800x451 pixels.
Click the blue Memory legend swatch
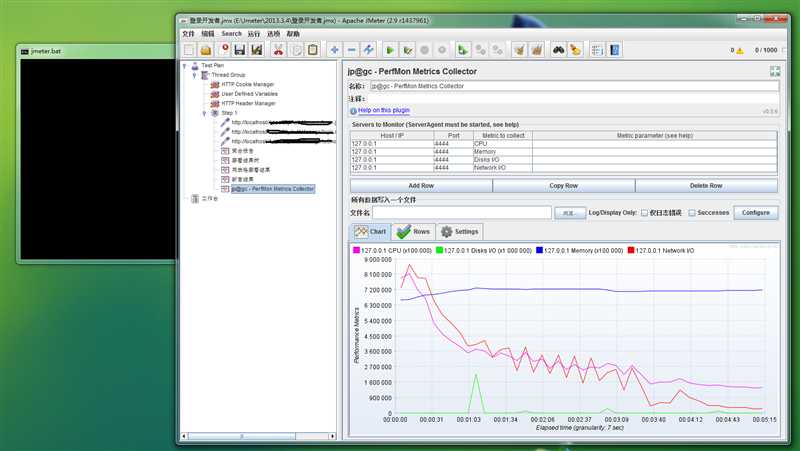pos(539,250)
